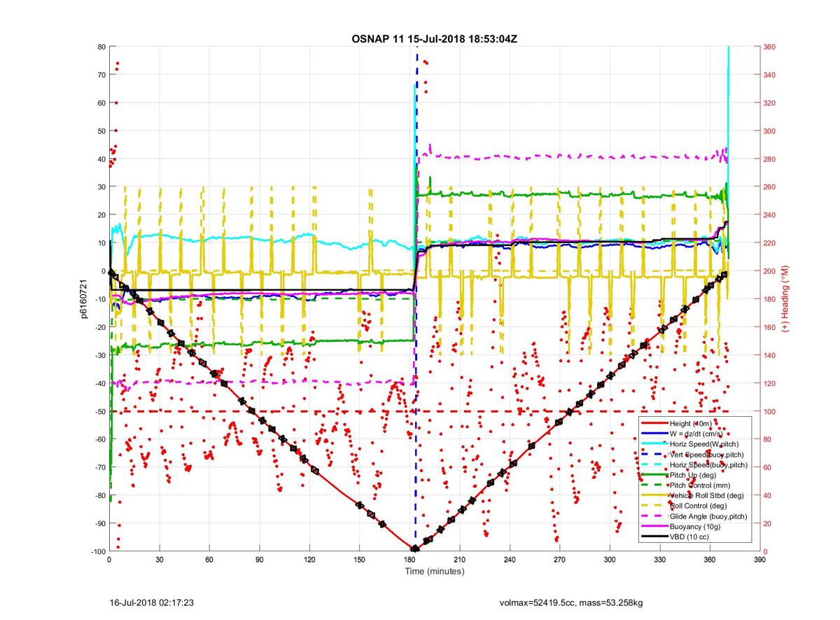The image size is (840, 620).
Task: Click the 100 tick on the heading axis
Action: point(769,411)
